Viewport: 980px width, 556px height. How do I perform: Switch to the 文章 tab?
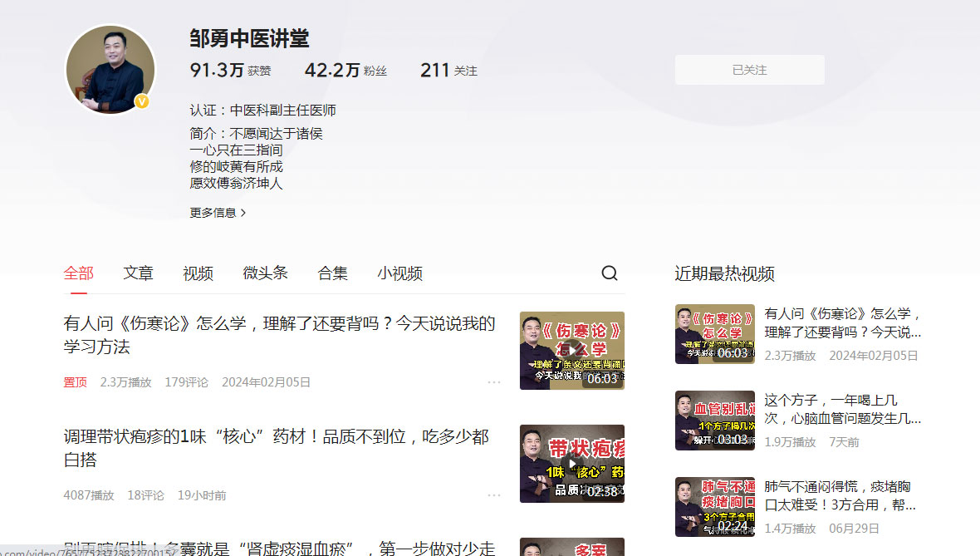pos(138,273)
